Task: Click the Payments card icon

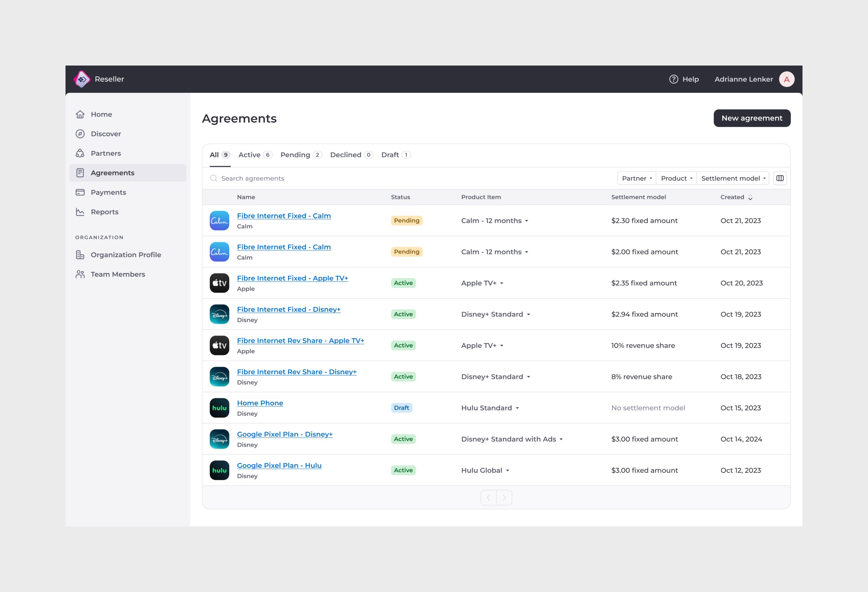Action: point(80,192)
